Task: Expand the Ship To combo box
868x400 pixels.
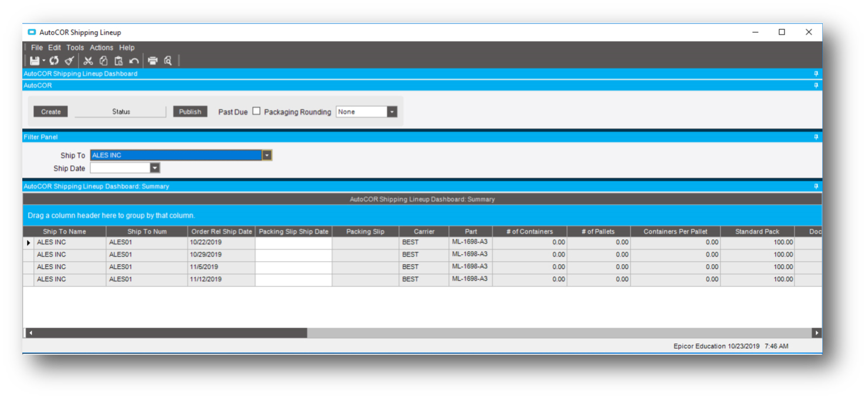Action: 267,155
